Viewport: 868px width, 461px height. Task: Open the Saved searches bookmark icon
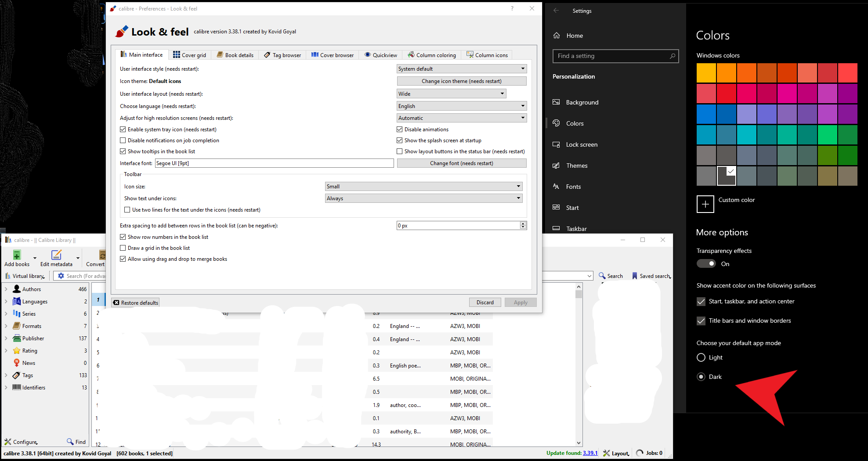pyautogui.click(x=634, y=276)
